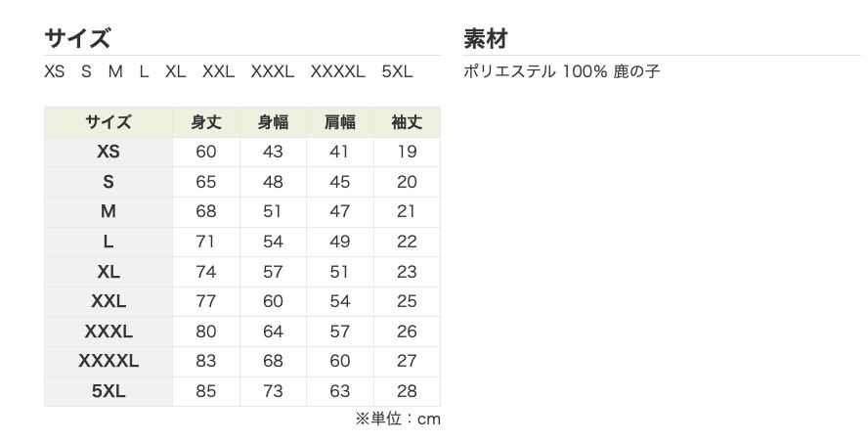
Task: Click the ポリエステル 100% 鹿の子 material text
Action: (x=562, y=71)
